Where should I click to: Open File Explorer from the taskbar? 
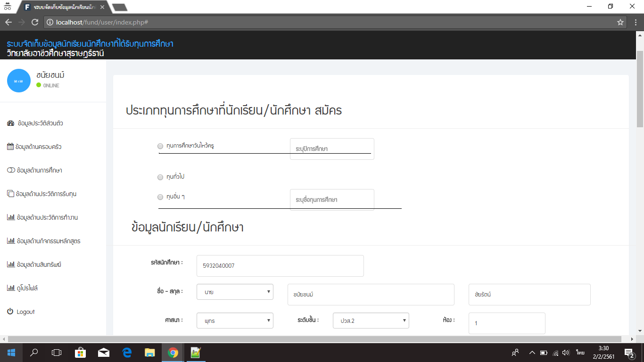149,352
